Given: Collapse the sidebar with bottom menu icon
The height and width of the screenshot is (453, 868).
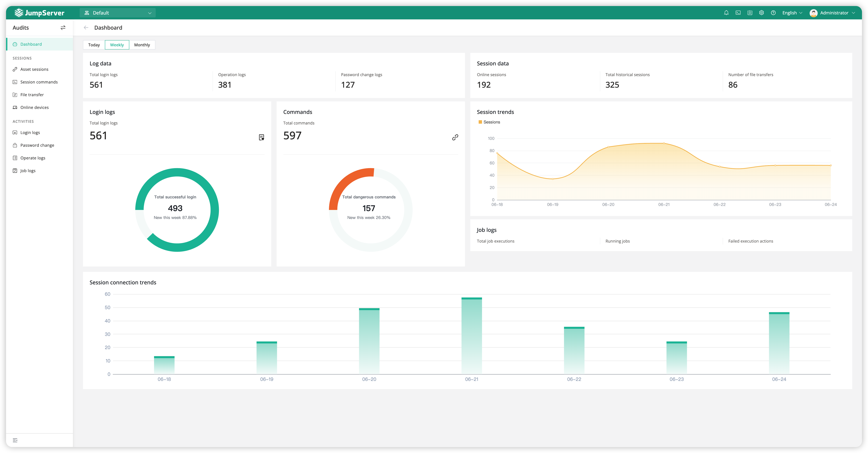Looking at the screenshot, I should tap(15, 440).
